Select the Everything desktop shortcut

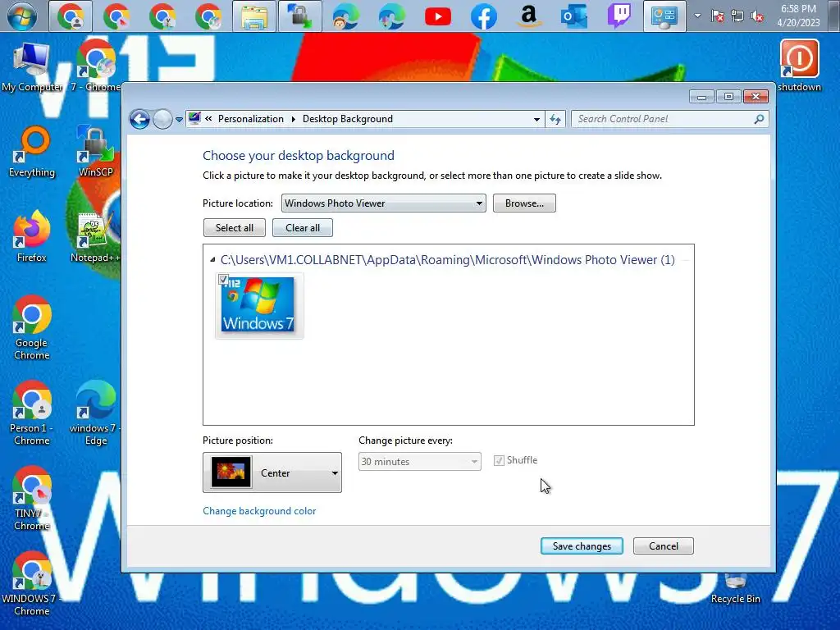(x=32, y=152)
